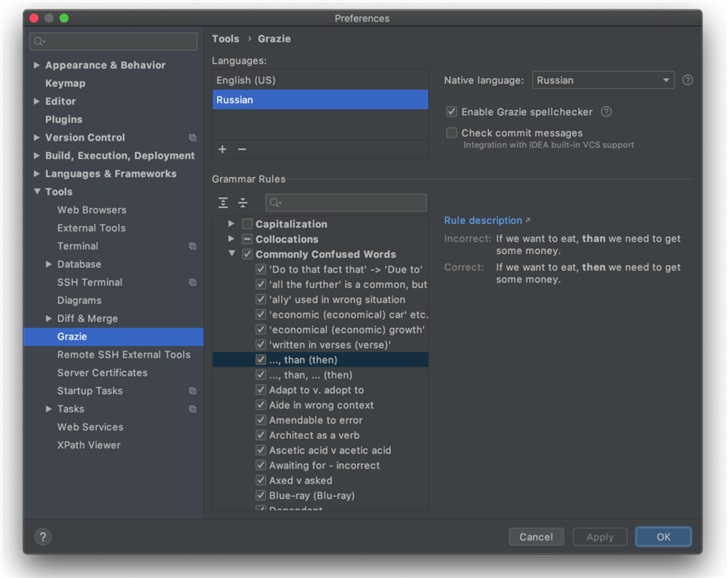Select Diagrams settings item
Viewport: 728px width, 578px height.
[79, 300]
